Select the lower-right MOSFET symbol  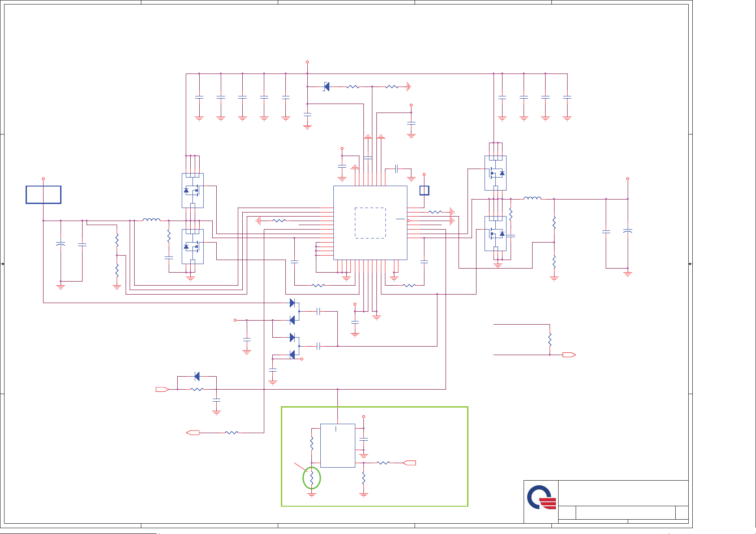coord(496,234)
